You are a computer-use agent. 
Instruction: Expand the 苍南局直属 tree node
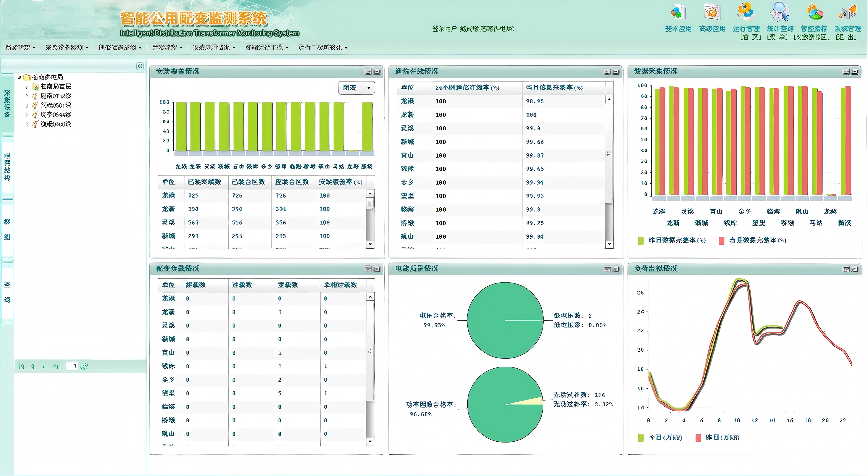27,87
